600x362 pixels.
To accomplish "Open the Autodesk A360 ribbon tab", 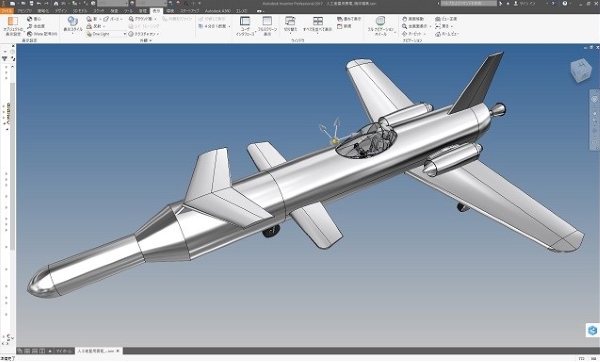I will (x=218, y=11).
